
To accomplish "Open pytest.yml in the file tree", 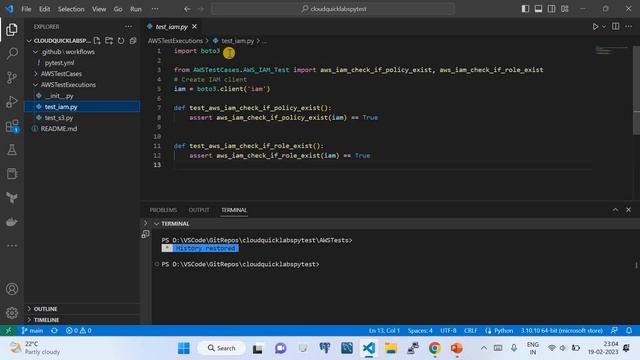I will [x=59, y=63].
